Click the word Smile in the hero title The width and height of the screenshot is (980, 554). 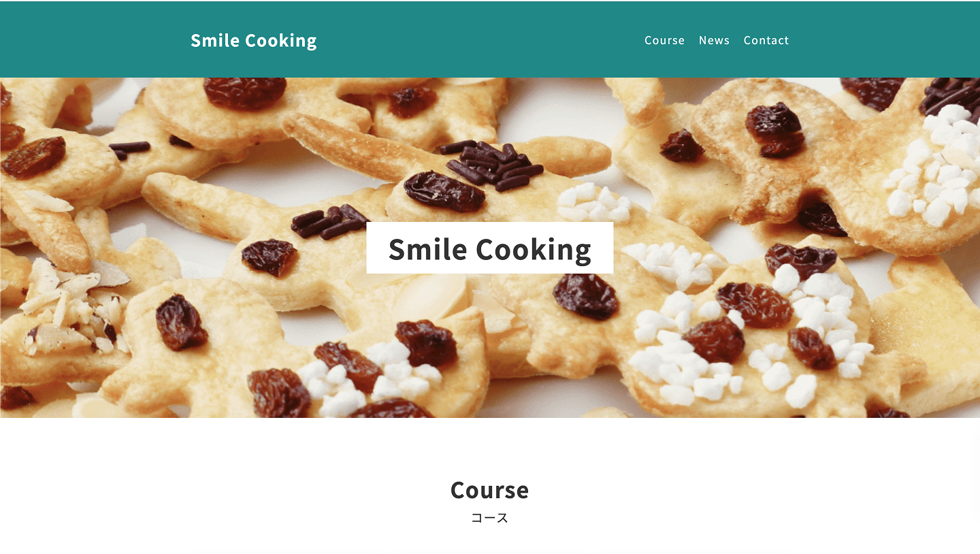pyautogui.click(x=428, y=249)
